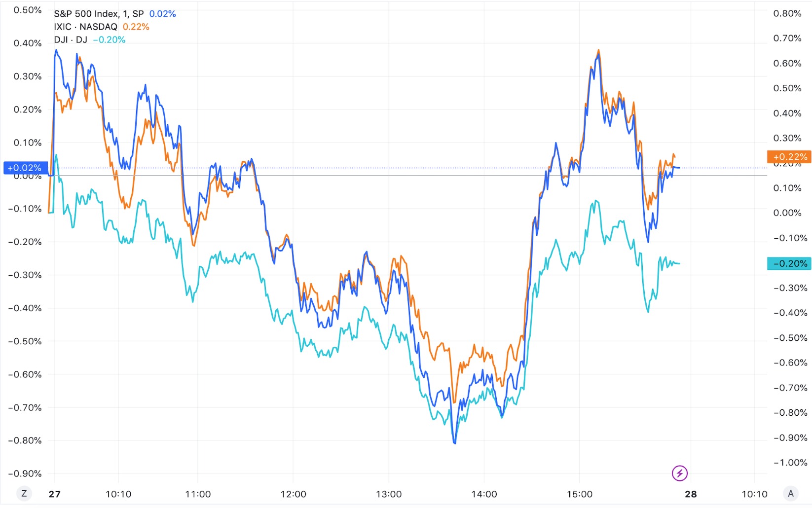Click the date label 27 on time axis

pos(54,494)
